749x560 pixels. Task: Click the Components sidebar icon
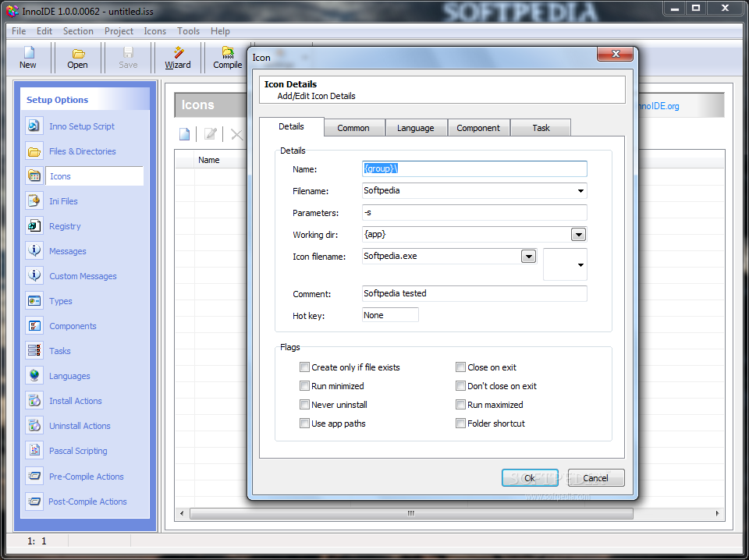[34, 325]
